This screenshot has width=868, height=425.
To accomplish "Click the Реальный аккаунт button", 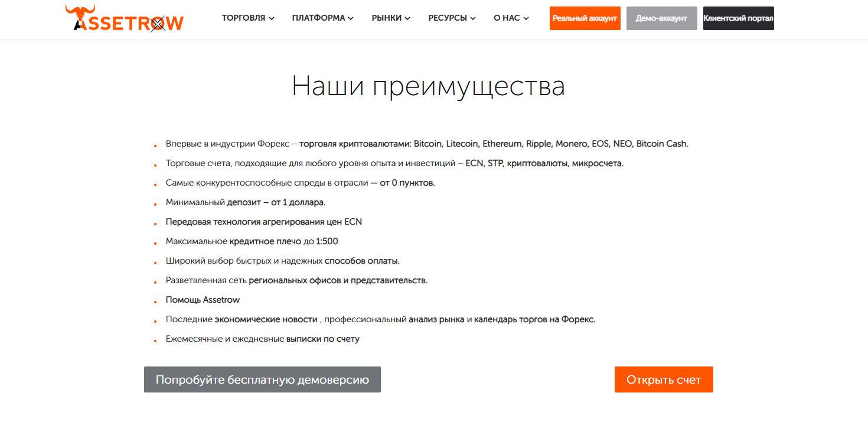I will [x=585, y=18].
